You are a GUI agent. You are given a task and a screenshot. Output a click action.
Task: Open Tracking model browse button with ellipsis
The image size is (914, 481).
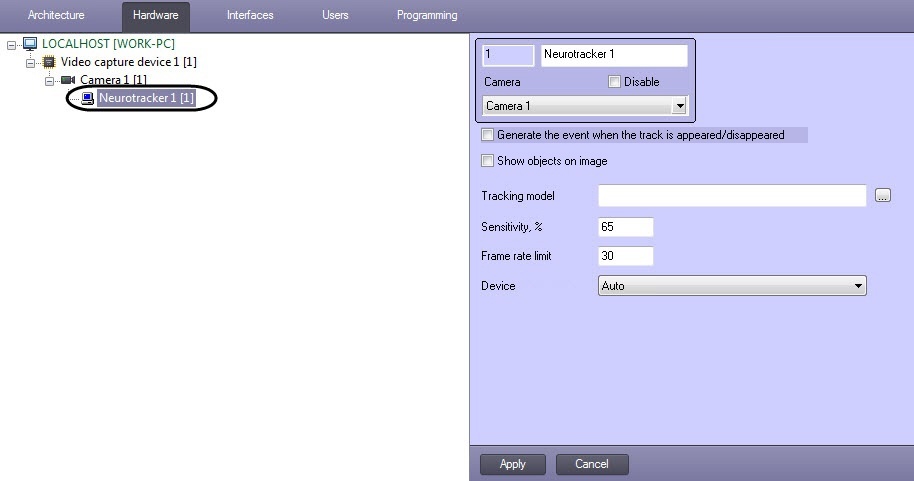coord(882,196)
